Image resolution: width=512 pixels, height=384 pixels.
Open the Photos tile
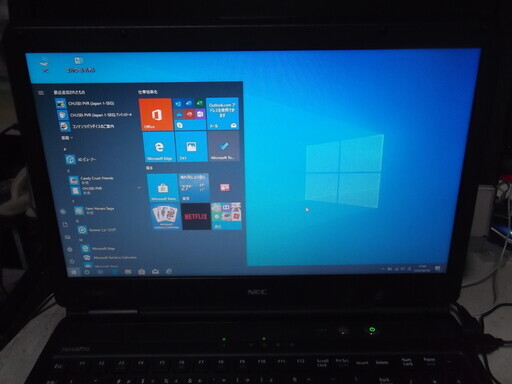pos(191,146)
